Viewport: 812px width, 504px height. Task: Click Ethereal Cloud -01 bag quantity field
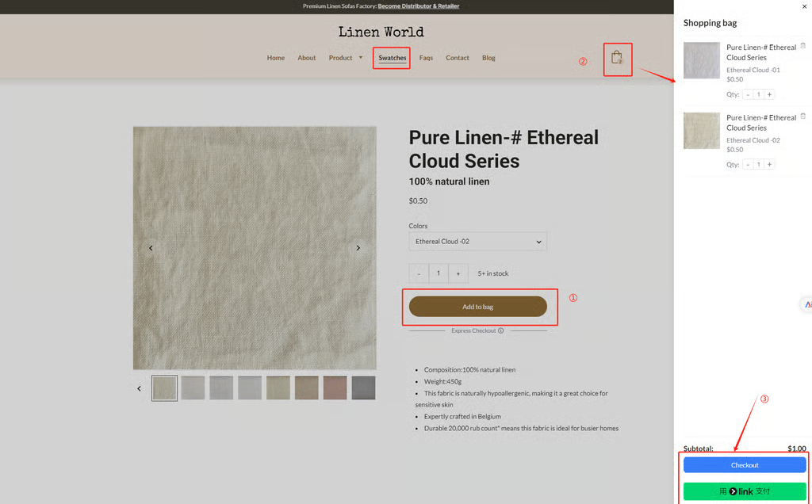[759, 94]
